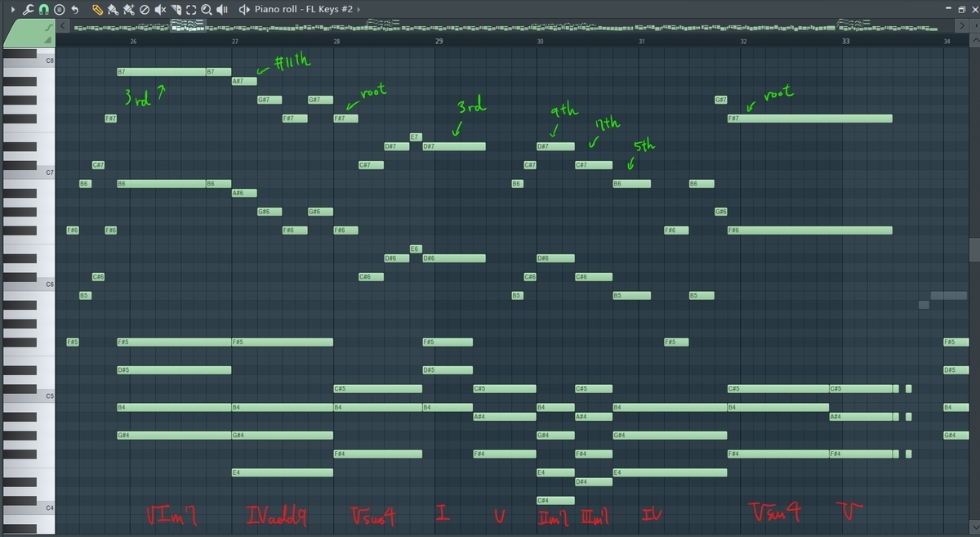The height and width of the screenshot is (537, 980).
Task: Select the A#7 note at bar 27
Action: tap(244, 82)
